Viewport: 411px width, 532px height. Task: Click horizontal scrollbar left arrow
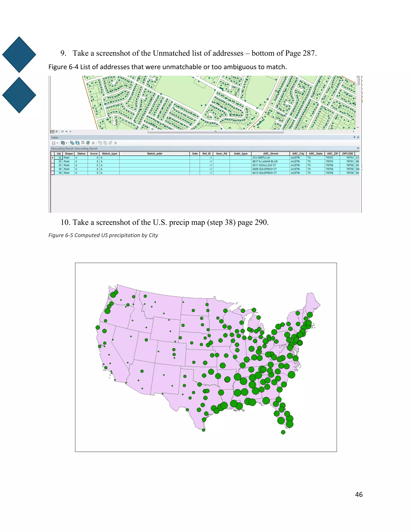tap(71, 131)
